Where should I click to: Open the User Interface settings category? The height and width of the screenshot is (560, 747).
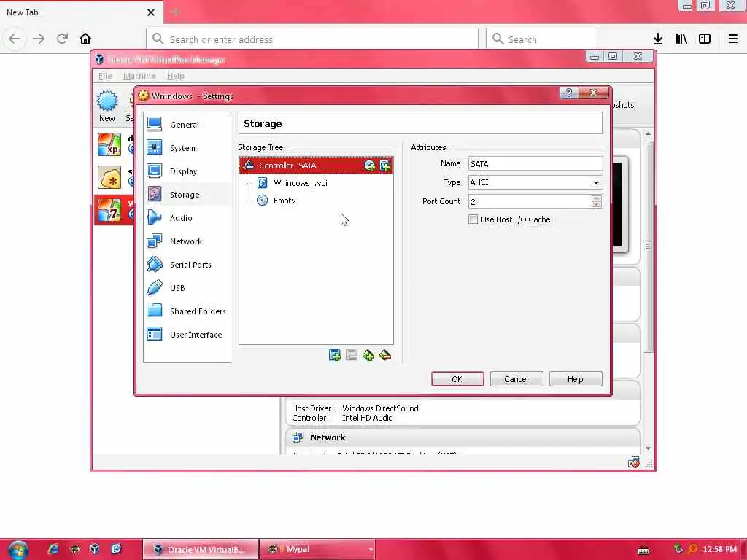click(x=187, y=334)
